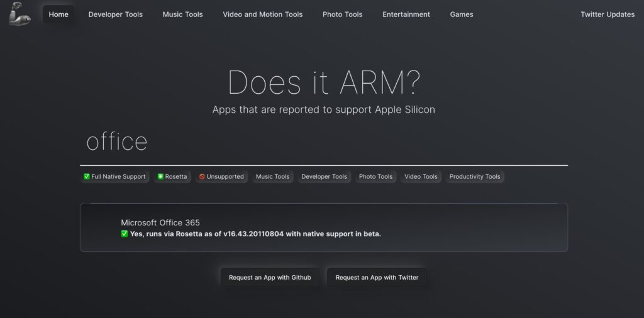Viewport: 644px width, 318px height.
Task: Filter by Music Tools chip
Action: click(273, 176)
